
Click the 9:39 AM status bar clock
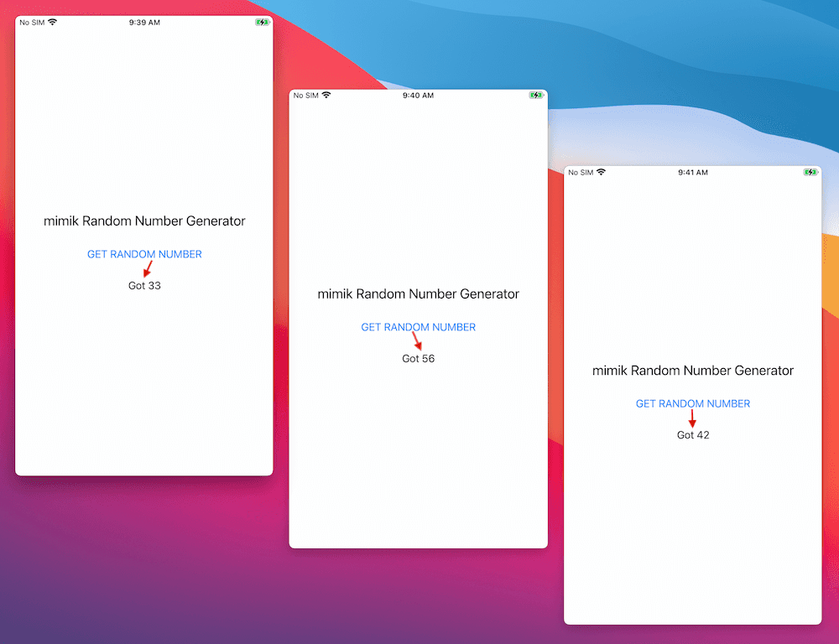click(144, 23)
